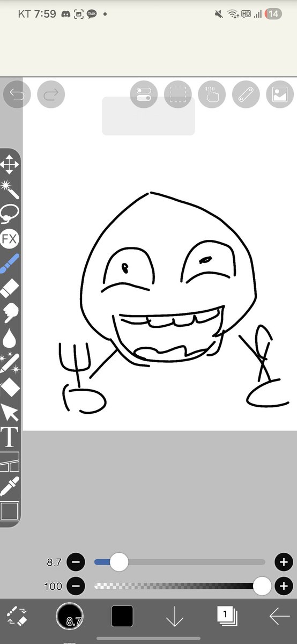The image size is (297, 644).
Task: Decrease brush thickness with minus button
Action: (76, 562)
